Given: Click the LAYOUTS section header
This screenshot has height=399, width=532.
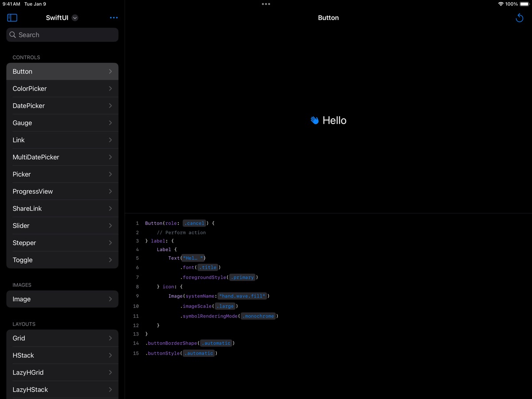Looking at the screenshot, I should tap(24, 324).
